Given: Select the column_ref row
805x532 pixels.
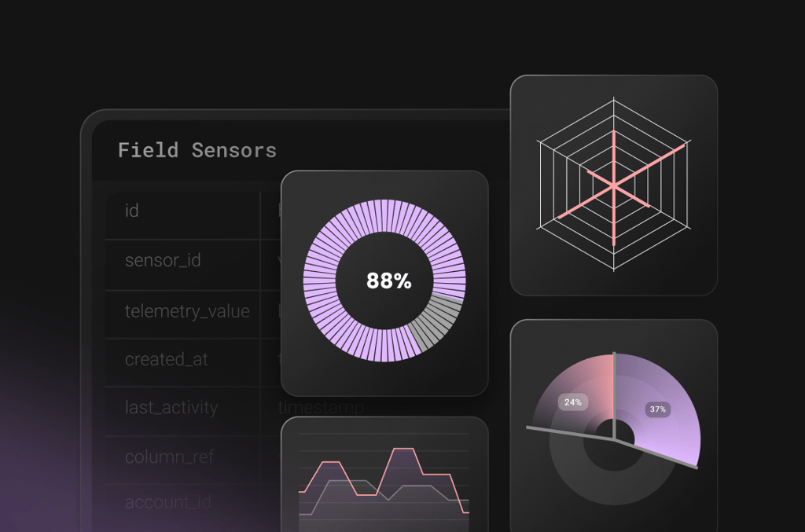Looking at the screenshot, I should pyautogui.click(x=169, y=457).
